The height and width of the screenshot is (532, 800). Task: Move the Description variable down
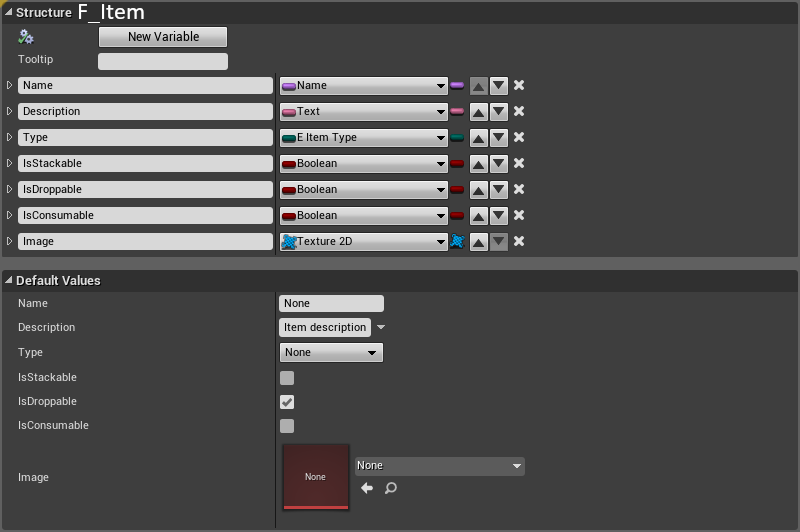(499, 112)
